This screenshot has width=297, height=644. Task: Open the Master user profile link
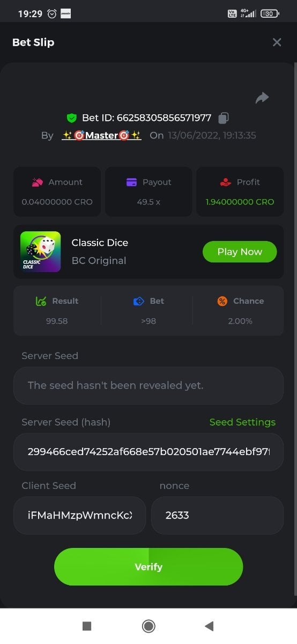click(x=101, y=135)
